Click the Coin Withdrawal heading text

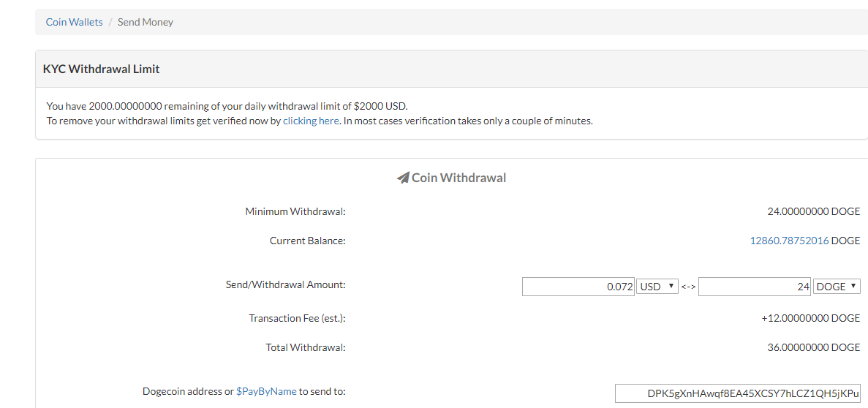[x=459, y=178]
